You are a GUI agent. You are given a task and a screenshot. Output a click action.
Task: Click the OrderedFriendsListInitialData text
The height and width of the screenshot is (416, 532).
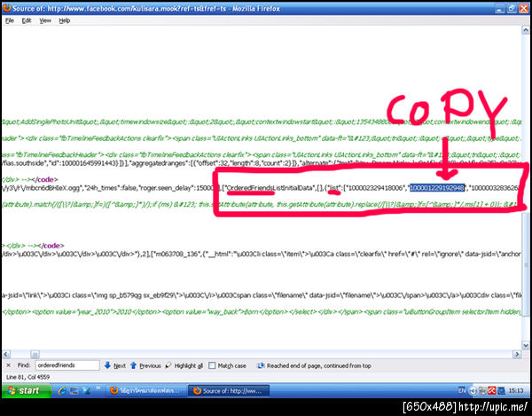pyautogui.click(x=270, y=188)
